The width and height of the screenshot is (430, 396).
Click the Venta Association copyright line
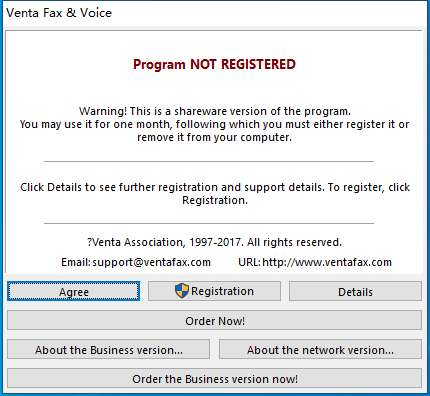pos(215,242)
